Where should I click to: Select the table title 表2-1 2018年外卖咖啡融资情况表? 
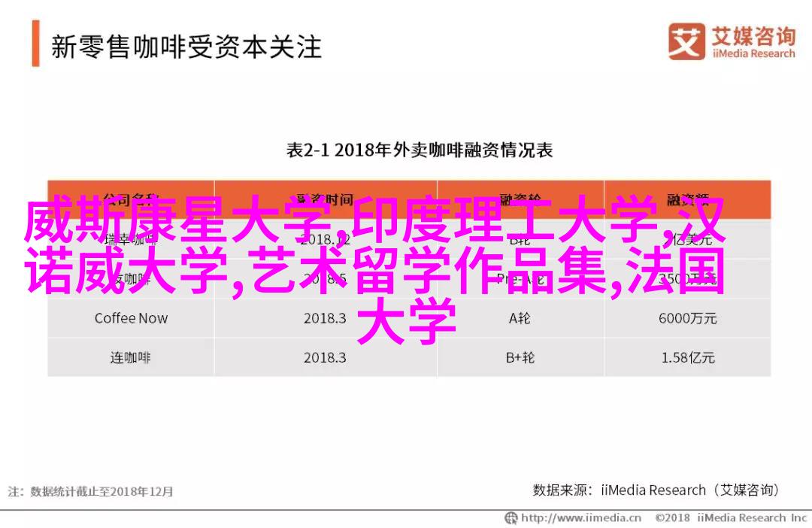point(420,150)
